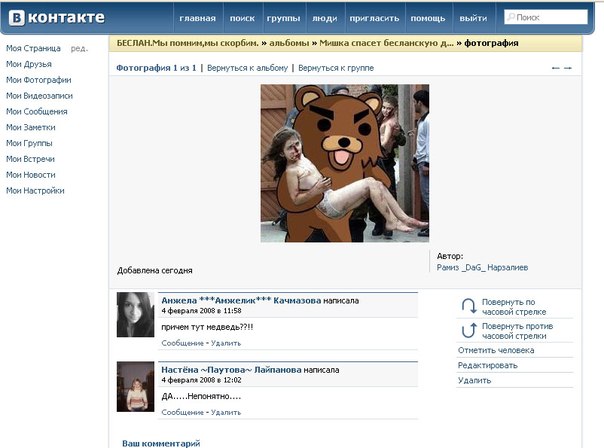Click the timestamp 4 февраля 2008 в 12:02
Image resolution: width=604 pixels, height=448 pixels.
pos(201,380)
